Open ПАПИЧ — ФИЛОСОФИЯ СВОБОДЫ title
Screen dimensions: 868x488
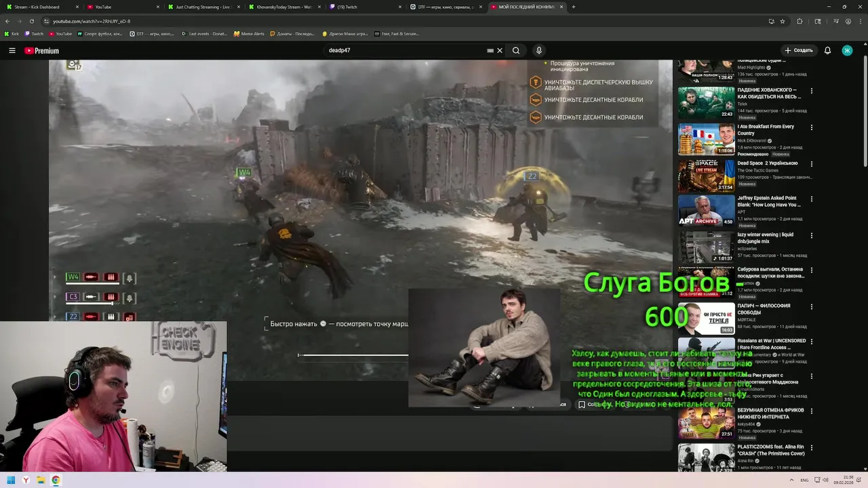(764, 309)
